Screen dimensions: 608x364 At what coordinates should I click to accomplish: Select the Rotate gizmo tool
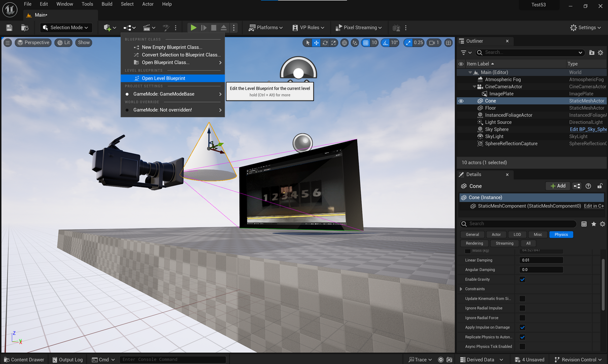pyautogui.click(x=325, y=43)
